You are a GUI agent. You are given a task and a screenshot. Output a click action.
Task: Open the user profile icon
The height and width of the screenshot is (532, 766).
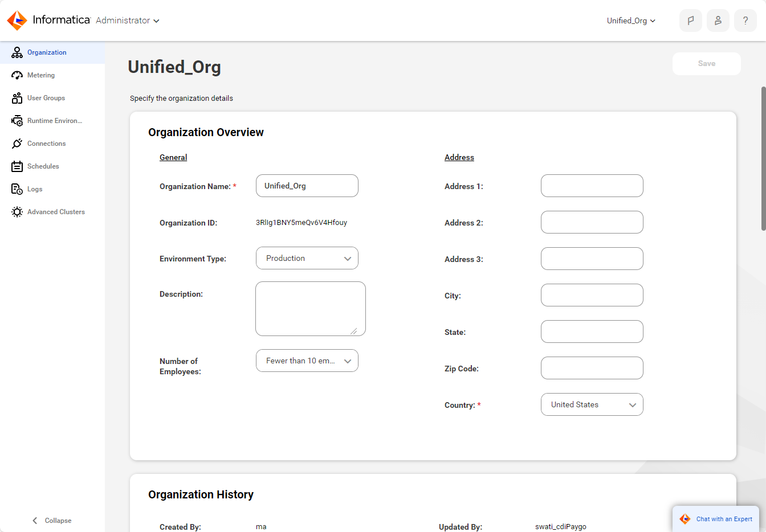point(718,21)
